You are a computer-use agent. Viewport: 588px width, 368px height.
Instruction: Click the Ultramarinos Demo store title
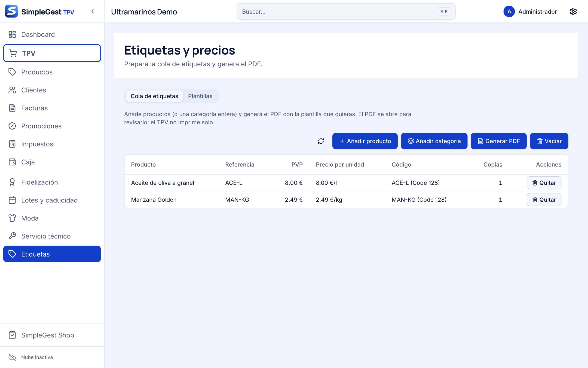[144, 12]
